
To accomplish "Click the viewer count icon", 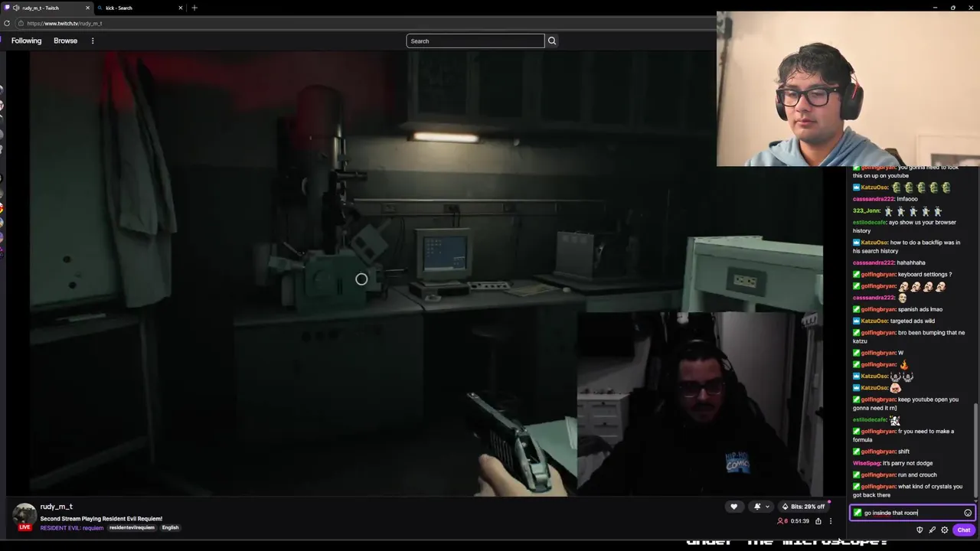I will click(780, 521).
